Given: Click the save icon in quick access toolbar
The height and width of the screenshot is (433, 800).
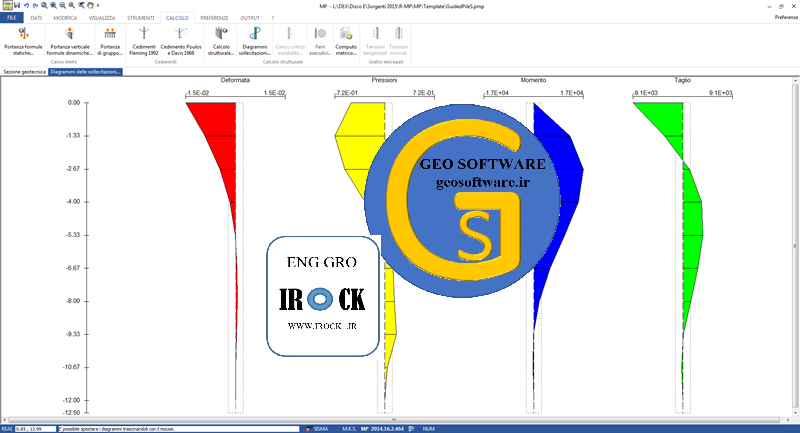Looking at the screenshot, I should point(15,5).
